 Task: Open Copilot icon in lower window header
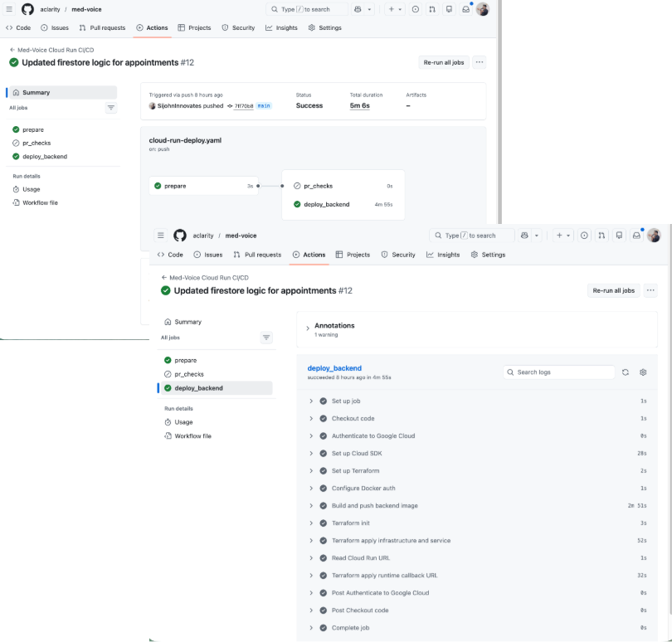coord(524,236)
